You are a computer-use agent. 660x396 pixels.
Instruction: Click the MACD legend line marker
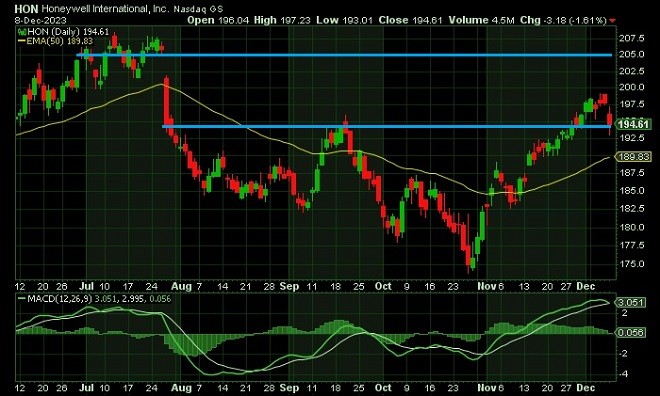21,299
